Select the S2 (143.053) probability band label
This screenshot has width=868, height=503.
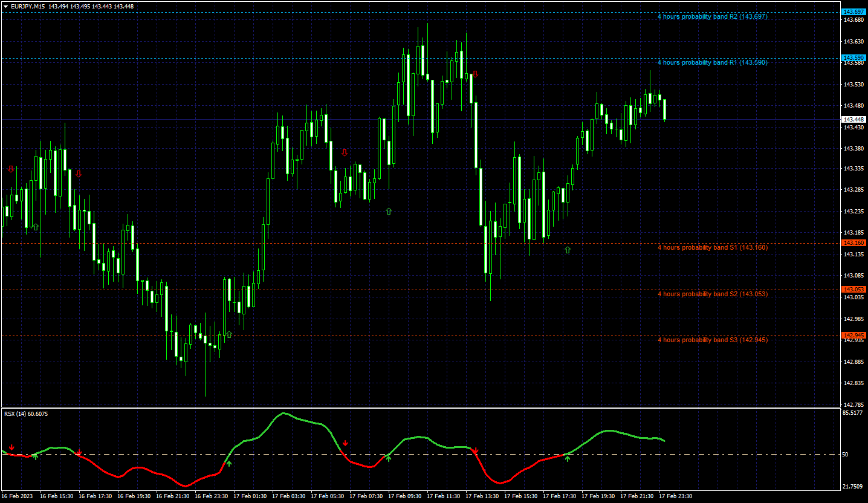(x=712, y=294)
